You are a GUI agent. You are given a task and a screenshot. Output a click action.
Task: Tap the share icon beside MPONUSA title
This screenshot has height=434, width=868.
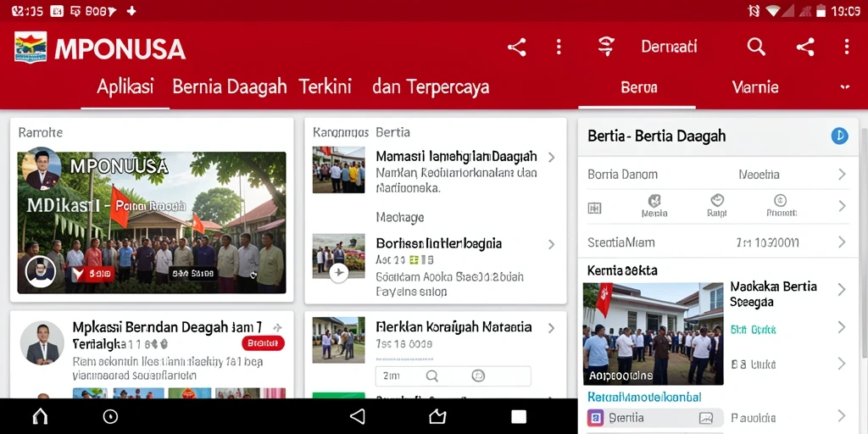pos(516,47)
